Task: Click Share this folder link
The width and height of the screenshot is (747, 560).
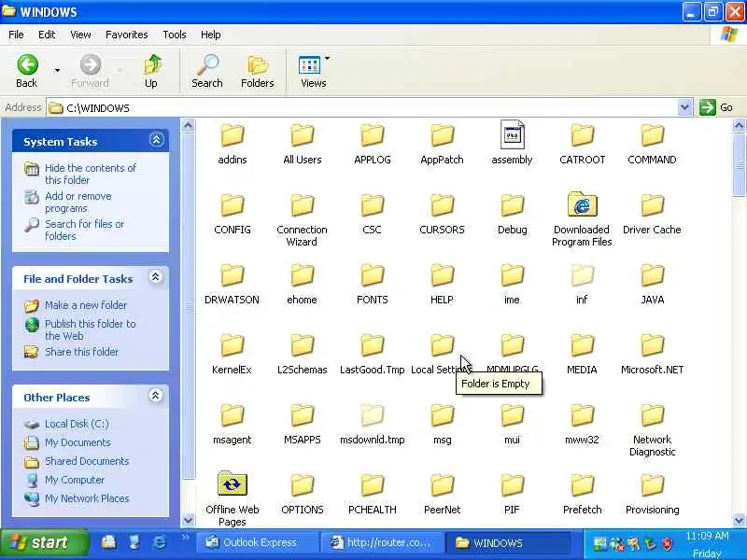Action: [81, 352]
